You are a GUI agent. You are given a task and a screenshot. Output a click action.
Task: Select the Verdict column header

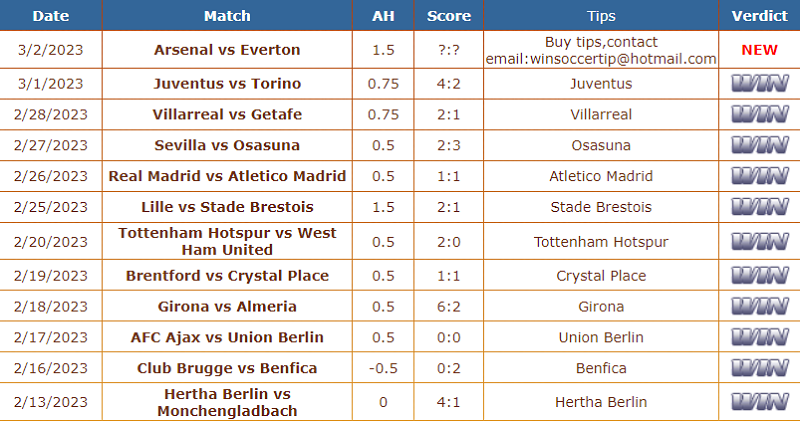(x=759, y=16)
